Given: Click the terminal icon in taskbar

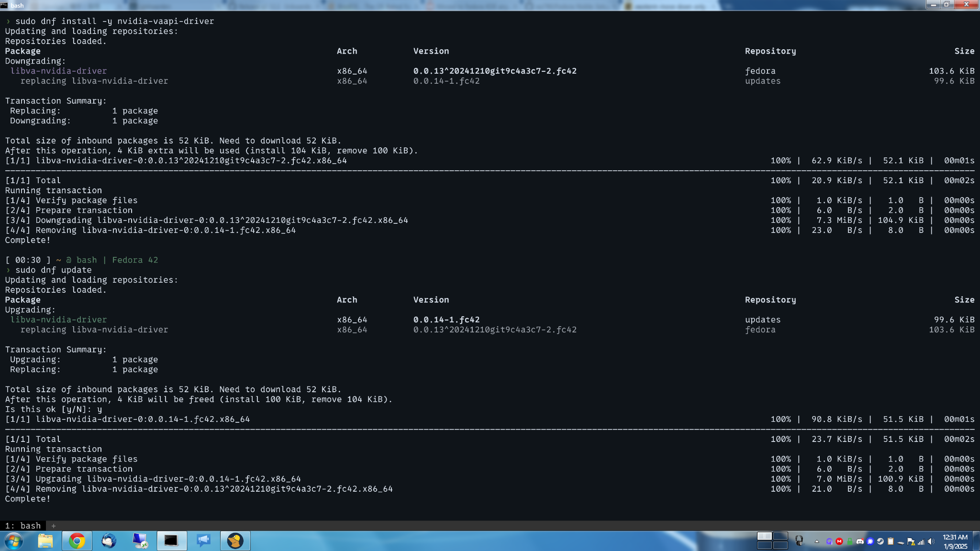Looking at the screenshot, I should point(171,541).
